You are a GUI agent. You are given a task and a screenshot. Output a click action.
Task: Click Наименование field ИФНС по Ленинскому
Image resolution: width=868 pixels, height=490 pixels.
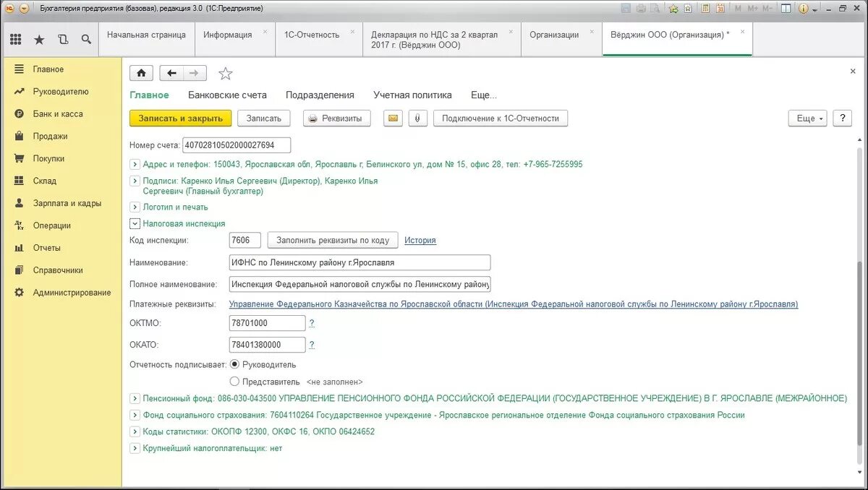(359, 262)
